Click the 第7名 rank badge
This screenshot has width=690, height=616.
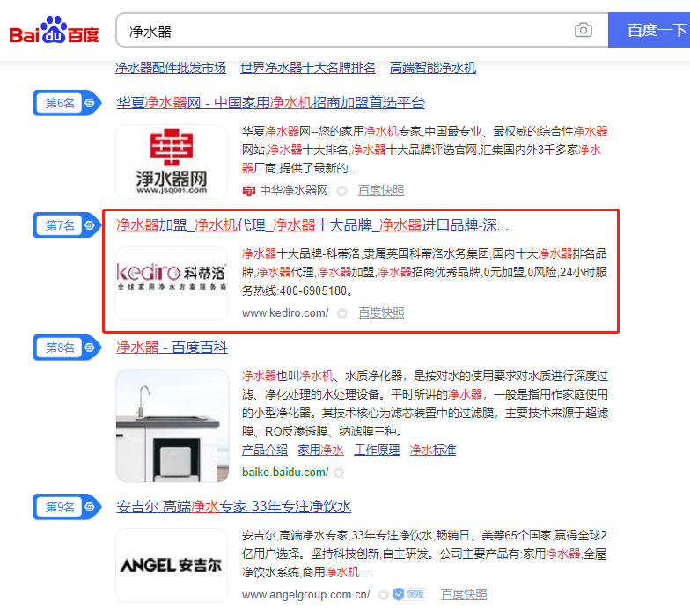coord(67,225)
